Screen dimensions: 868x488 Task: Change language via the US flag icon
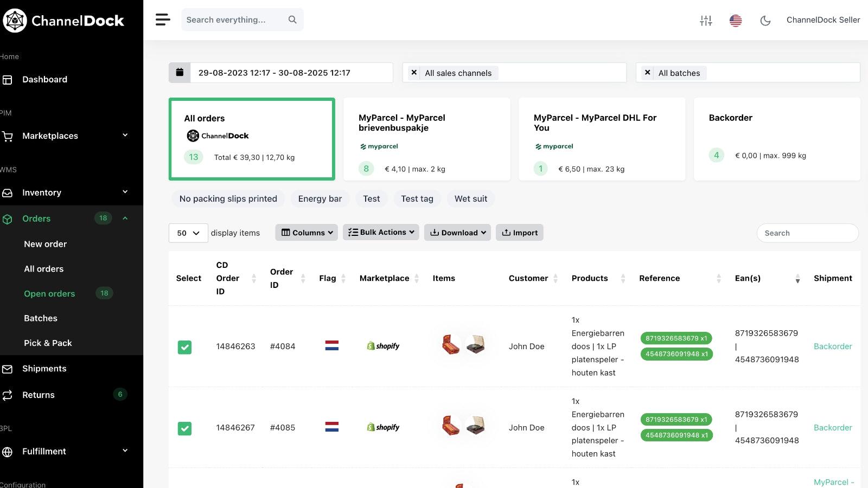point(736,20)
